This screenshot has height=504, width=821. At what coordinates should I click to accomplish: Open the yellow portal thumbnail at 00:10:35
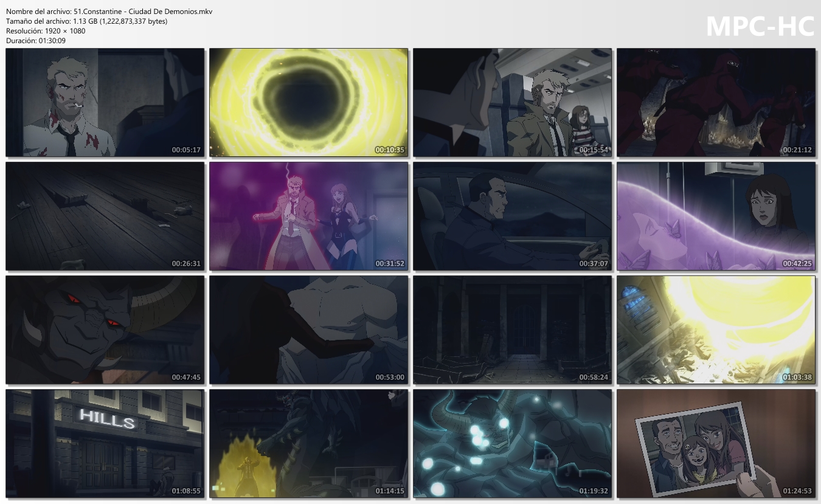[x=309, y=103]
